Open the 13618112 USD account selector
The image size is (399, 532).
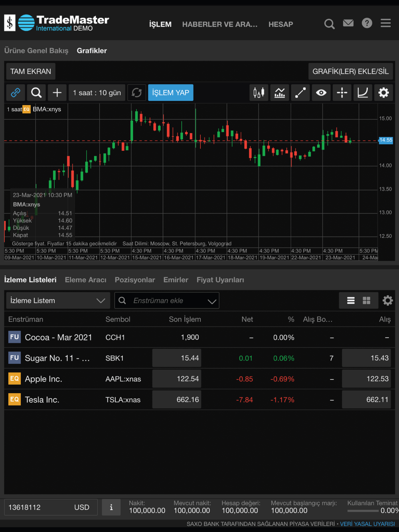tap(51, 507)
